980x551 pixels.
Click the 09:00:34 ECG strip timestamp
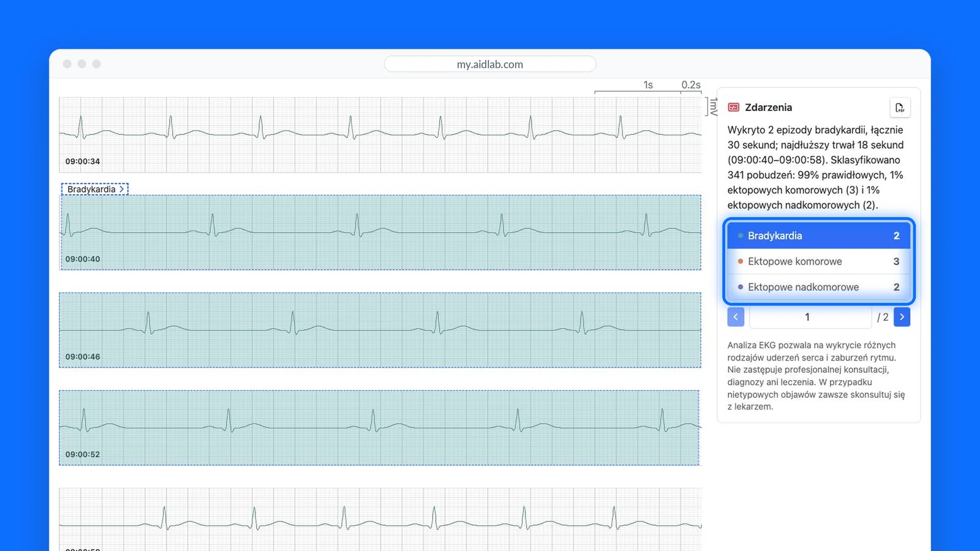pos(83,162)
